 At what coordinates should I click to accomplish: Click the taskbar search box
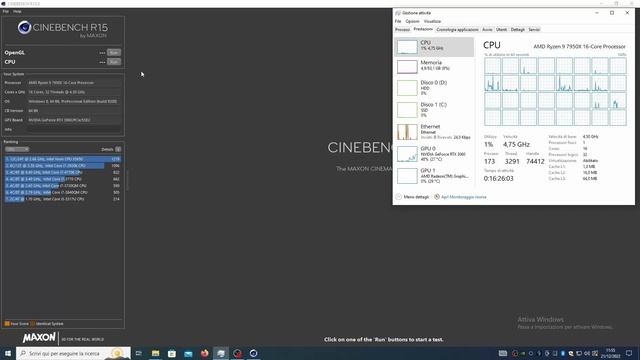pos(73,353)
